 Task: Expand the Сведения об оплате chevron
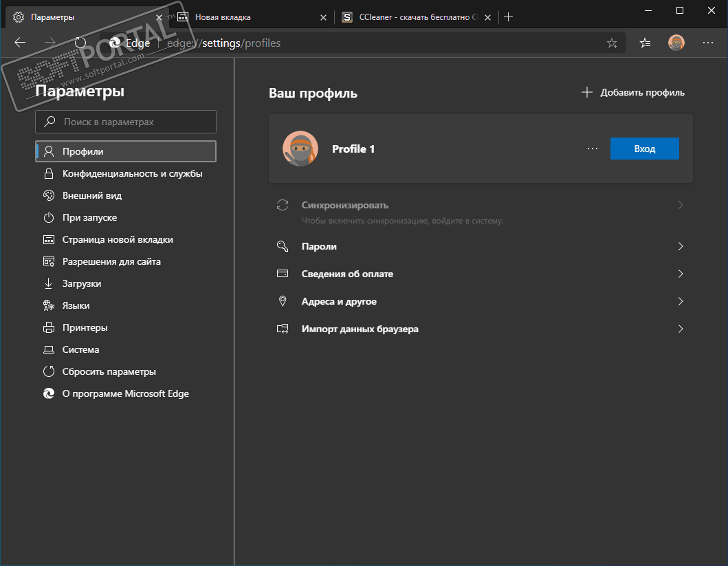(680, 274)
